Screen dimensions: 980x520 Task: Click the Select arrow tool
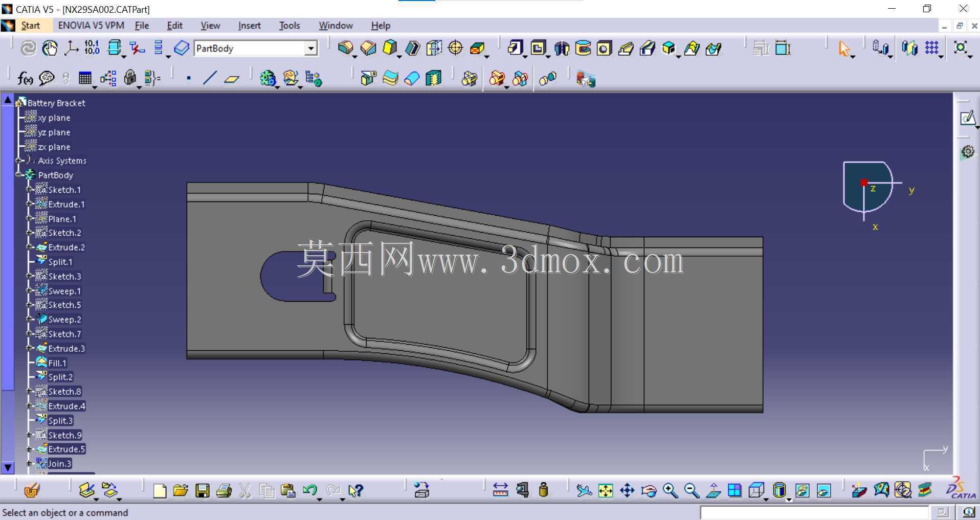click(844, 49)
